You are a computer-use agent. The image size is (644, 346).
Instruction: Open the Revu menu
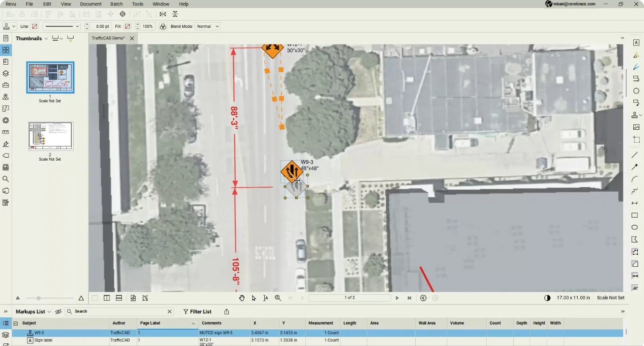(11, 4)
